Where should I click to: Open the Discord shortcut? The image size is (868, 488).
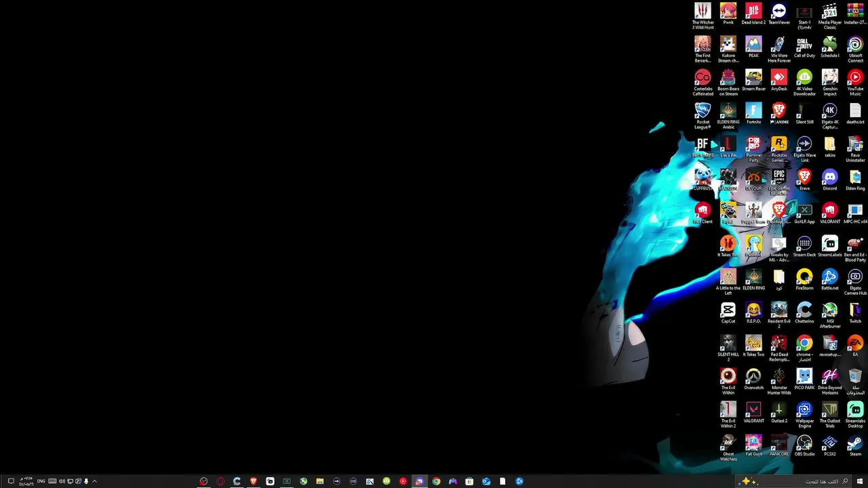point(829,180)
